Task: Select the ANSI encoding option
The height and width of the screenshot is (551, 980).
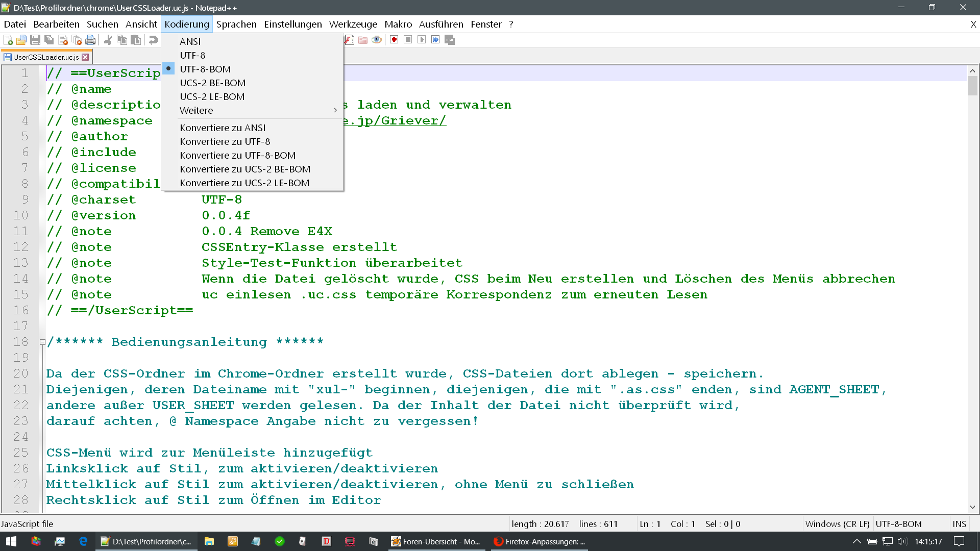Action: pyautogui.click(x=190, y=41)
